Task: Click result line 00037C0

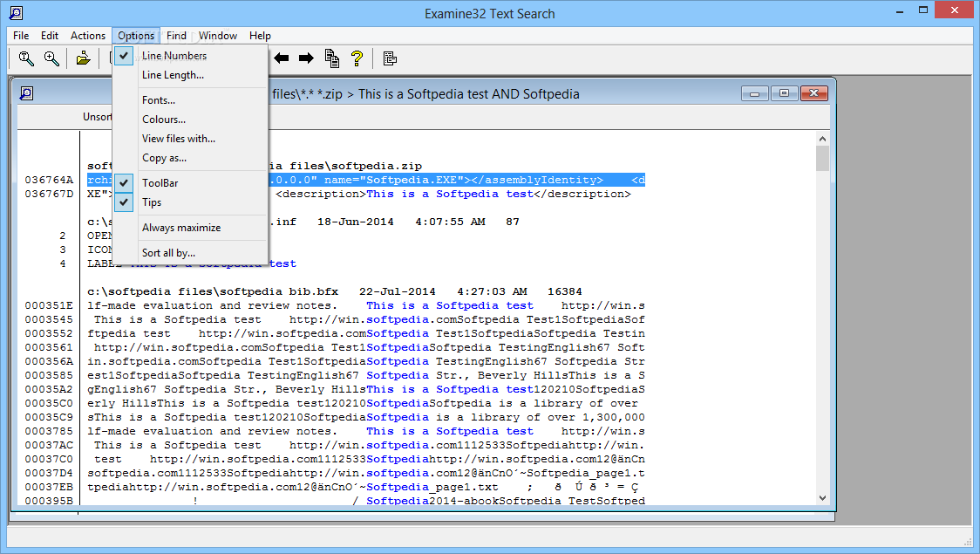Action: (365, 459)
